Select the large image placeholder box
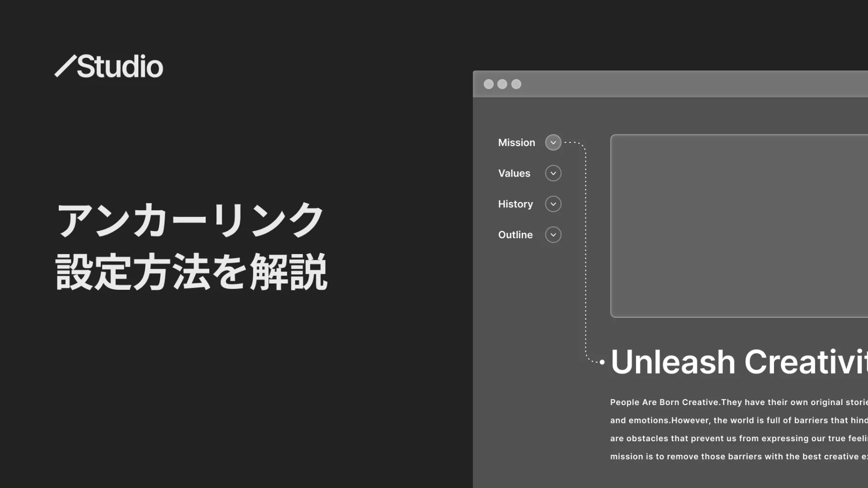The width and height of the screenshot is (868, 488). (739, 226)
